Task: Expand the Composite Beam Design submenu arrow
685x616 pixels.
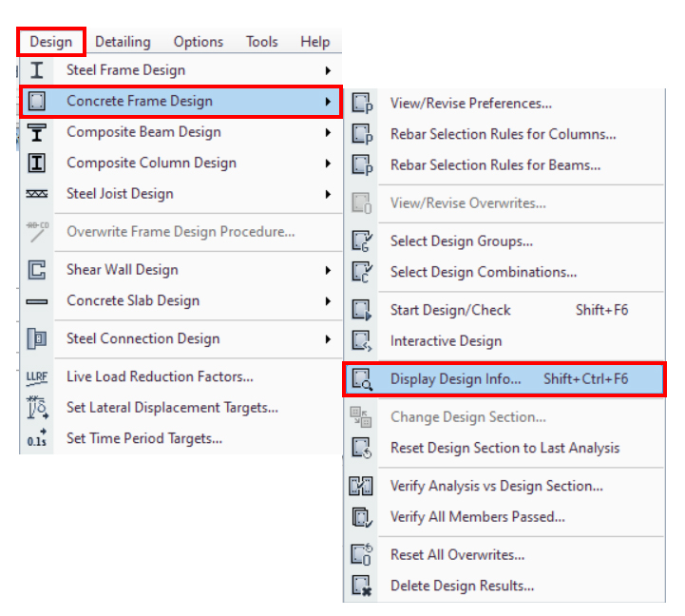Action: pyautogui.click(x=328, y=132)
